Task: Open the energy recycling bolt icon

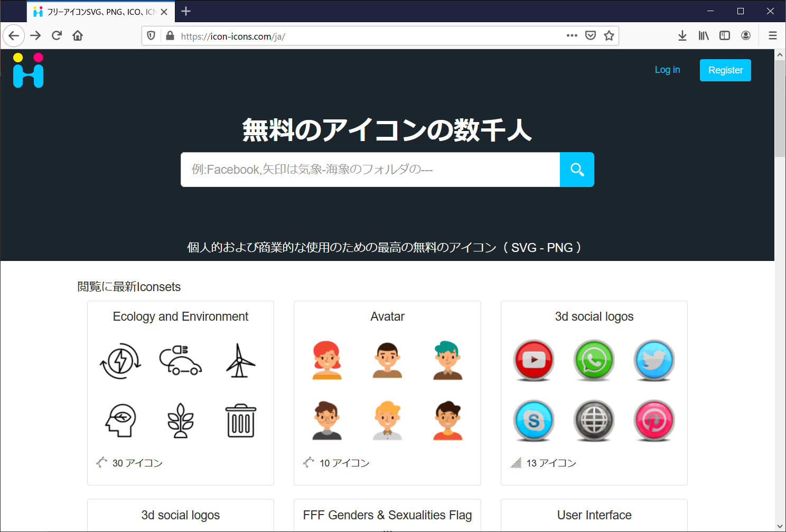Action: coord(120,361)
